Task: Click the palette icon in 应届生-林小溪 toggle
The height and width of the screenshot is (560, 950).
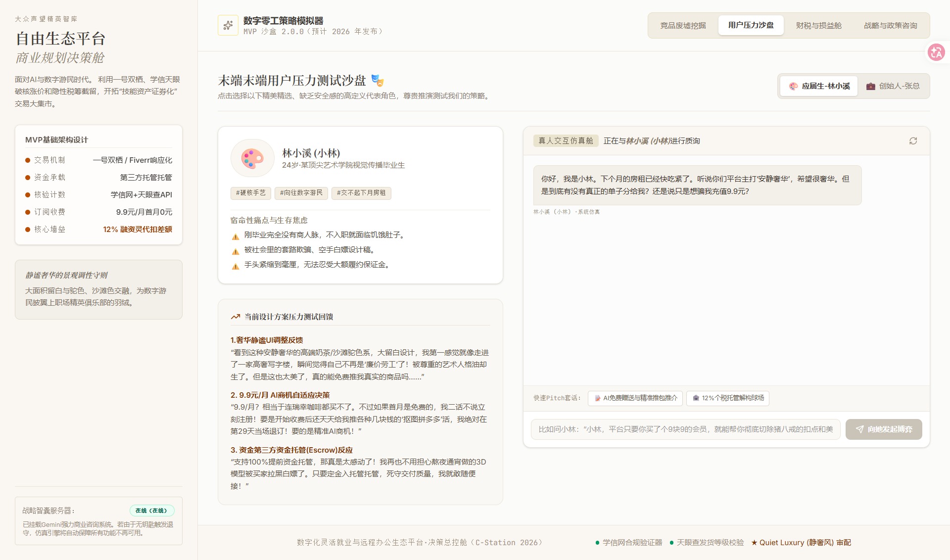Action: point(793,86)
